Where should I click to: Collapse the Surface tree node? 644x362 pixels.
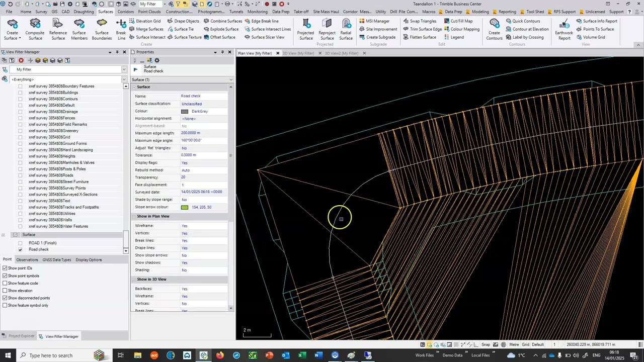click(4, 235)
